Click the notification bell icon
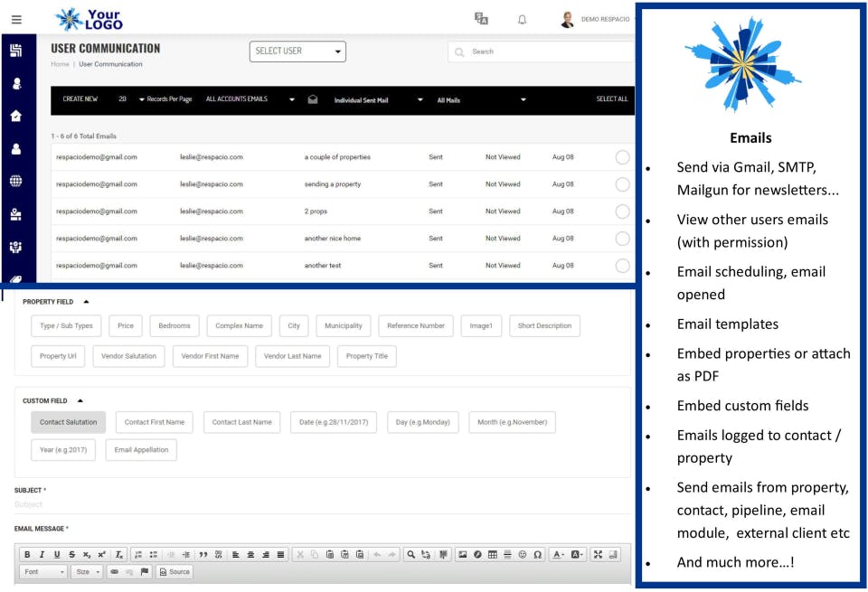Viewport: 868px width, 592px height. [522, 20]
